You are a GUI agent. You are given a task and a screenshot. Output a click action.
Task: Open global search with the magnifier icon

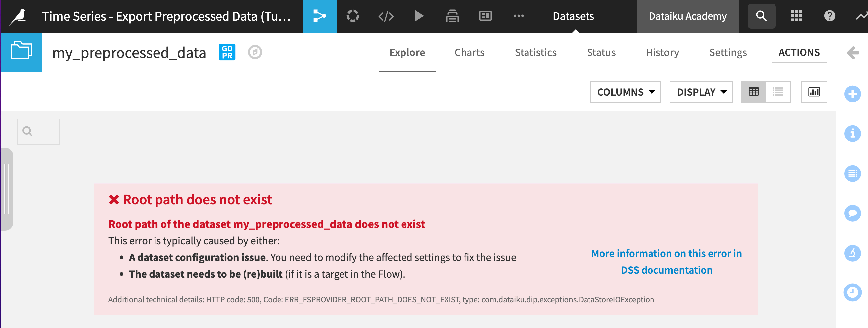[x=761, y=16]
